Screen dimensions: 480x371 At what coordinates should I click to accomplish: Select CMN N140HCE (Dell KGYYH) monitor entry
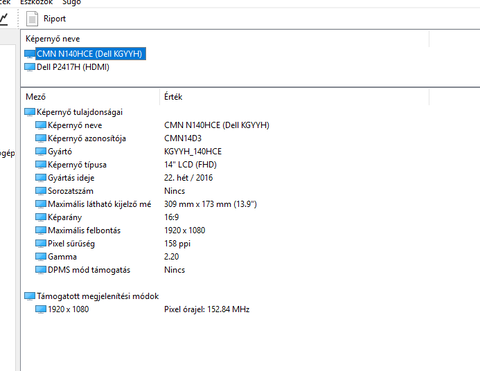(89, 54)
